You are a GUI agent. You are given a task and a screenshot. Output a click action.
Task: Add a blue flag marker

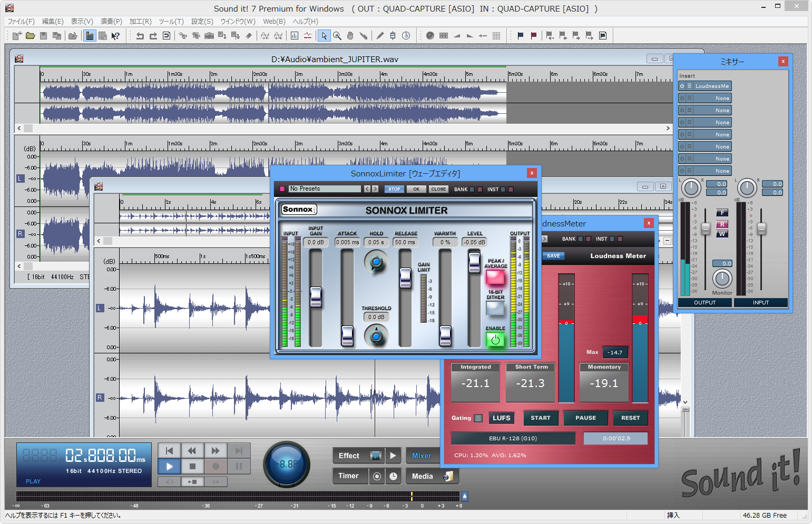521,36
